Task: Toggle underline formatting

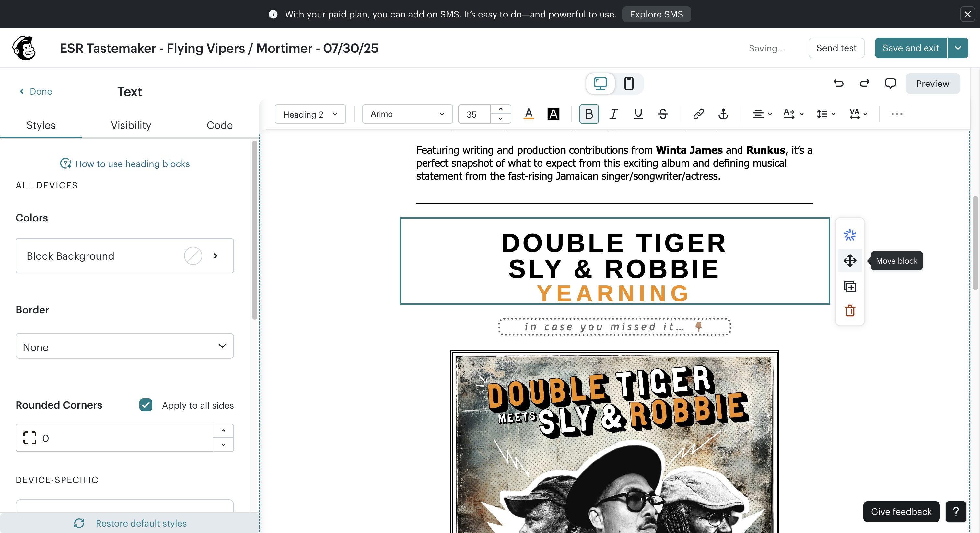Action: tap(638, 114)
